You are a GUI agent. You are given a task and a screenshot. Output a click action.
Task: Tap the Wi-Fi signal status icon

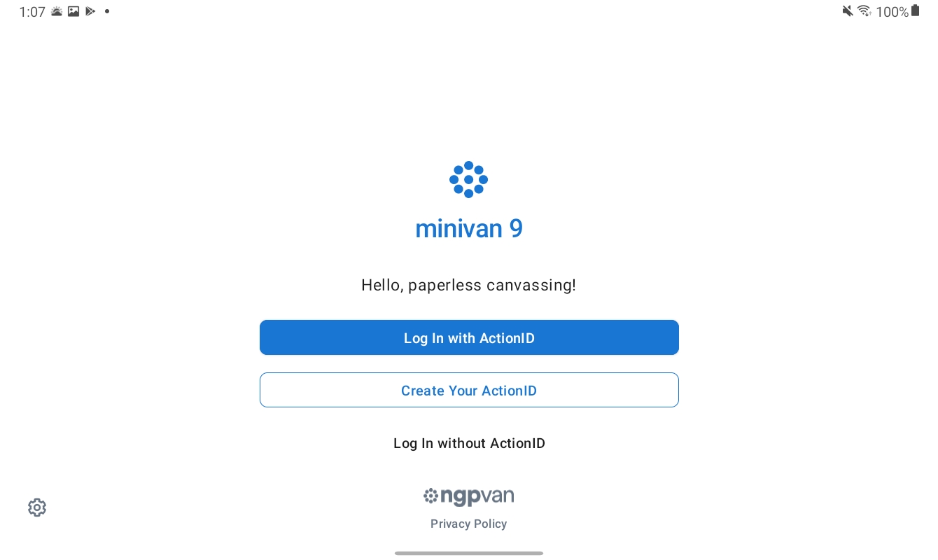864,11
